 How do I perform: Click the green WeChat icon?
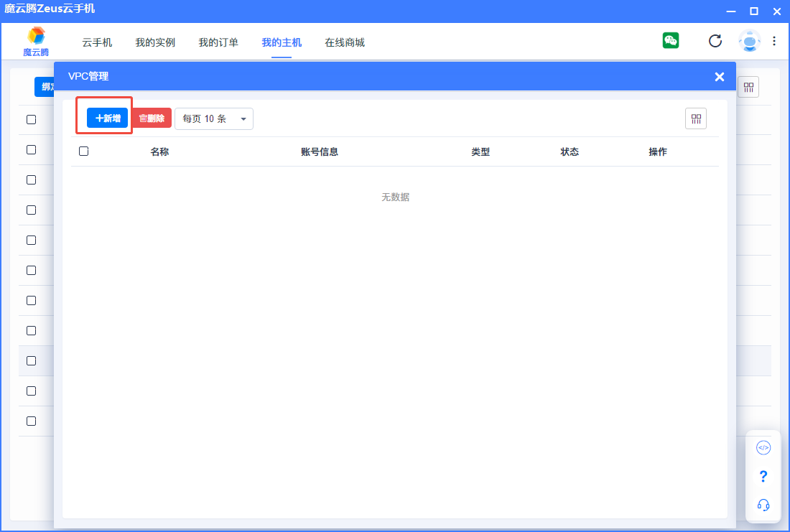point(671,41)
